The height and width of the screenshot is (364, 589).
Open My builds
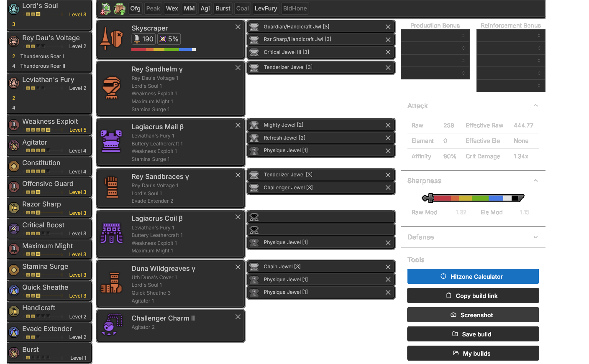tap(473, 353)
